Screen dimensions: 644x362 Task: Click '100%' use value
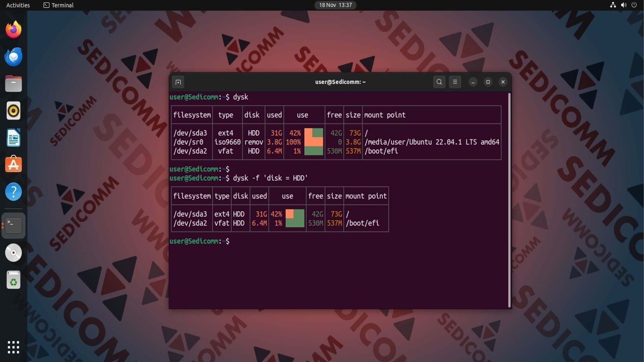point(293,142)
